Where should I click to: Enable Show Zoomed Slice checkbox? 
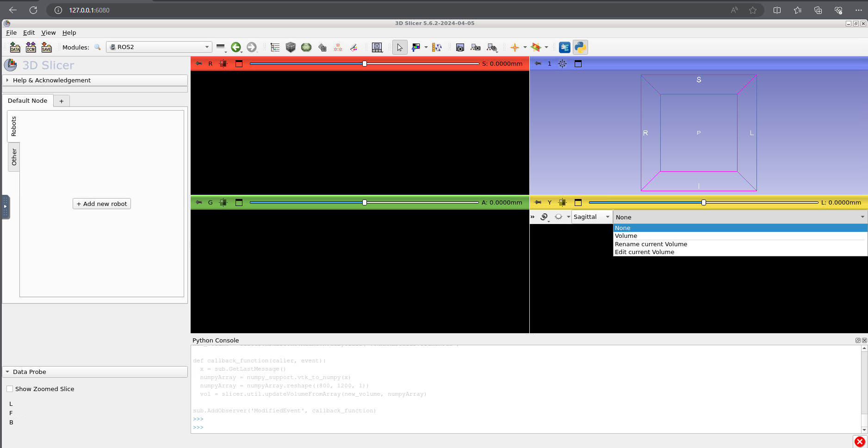tap(10, 389)
